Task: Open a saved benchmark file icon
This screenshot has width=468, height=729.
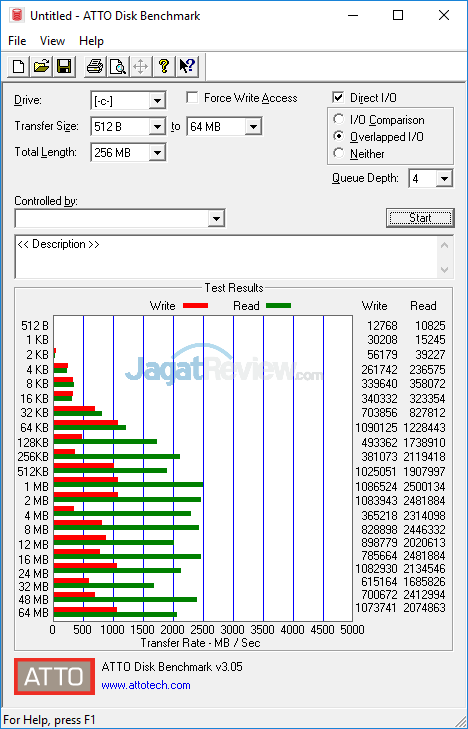Action: [x=41, y=66]
